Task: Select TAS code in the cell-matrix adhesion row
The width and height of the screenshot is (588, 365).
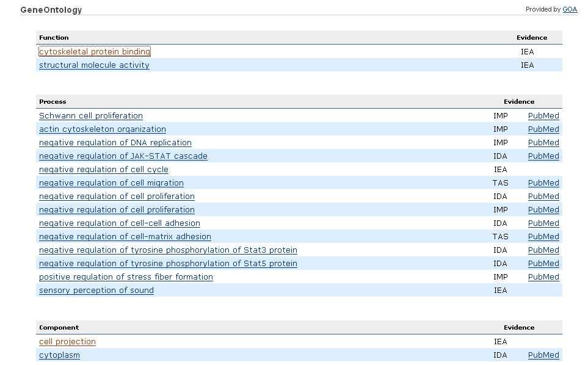Action: point(501,237)
